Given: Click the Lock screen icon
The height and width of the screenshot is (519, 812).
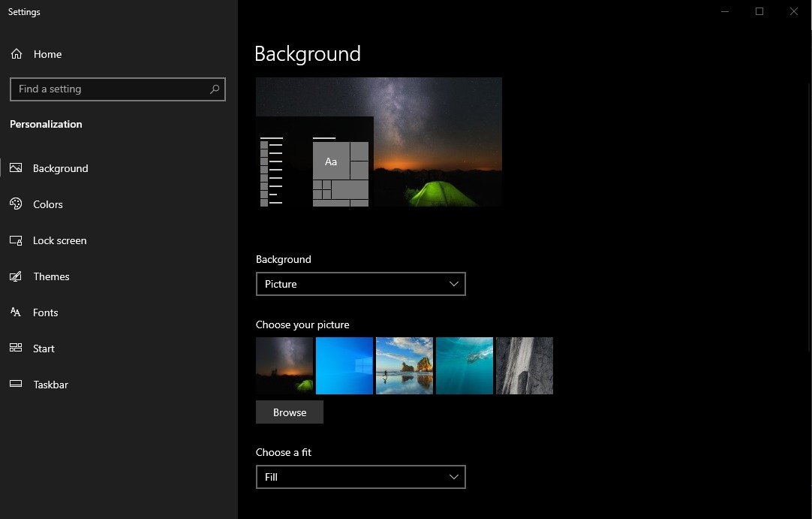Looking at the screenshot, I should pyautogui.click(x=16, y=240).
